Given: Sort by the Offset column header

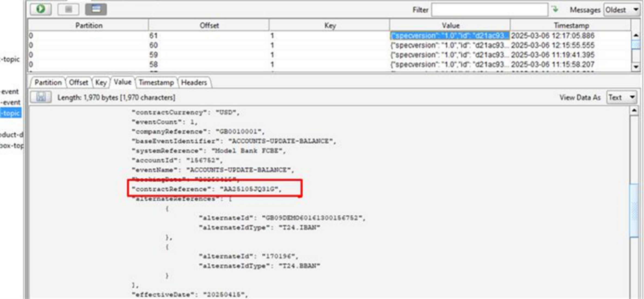Looking at the screenshot, I should tap(209, 25).
